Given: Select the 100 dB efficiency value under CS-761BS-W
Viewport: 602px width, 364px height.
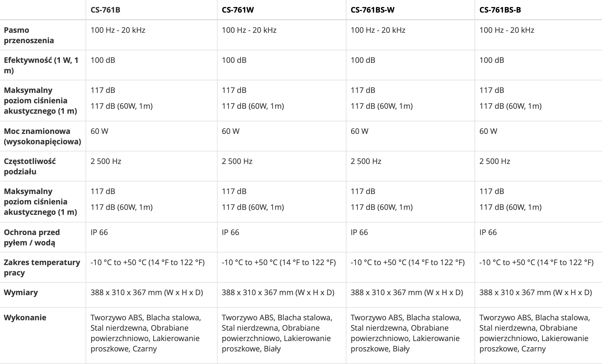Looking at the screenshot, I should click(x=363, y=60).
